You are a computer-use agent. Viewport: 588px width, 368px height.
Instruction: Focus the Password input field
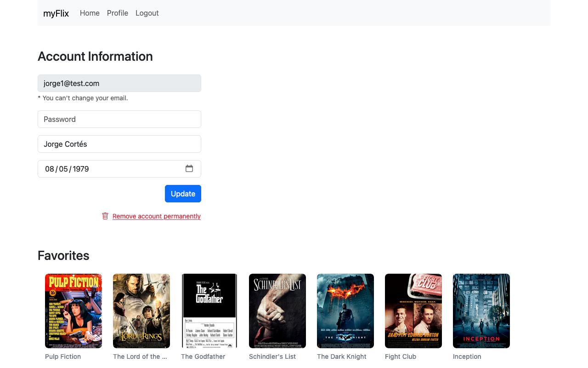(119, 119)
